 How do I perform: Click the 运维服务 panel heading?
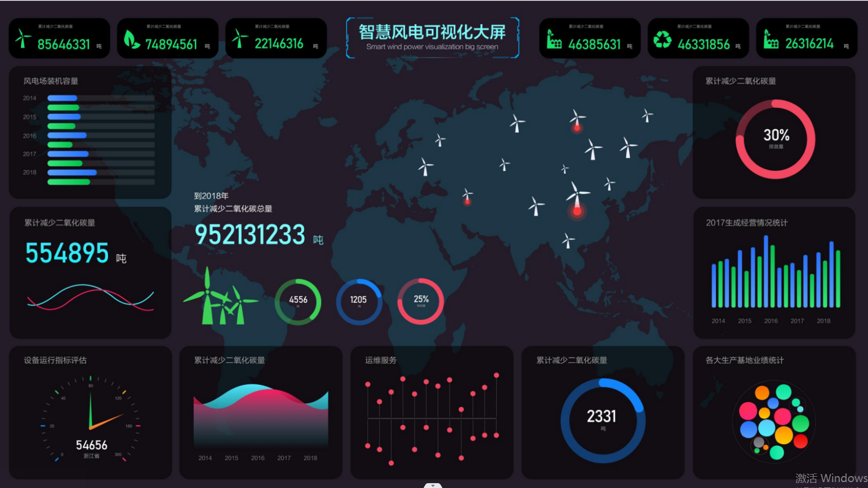381,360
